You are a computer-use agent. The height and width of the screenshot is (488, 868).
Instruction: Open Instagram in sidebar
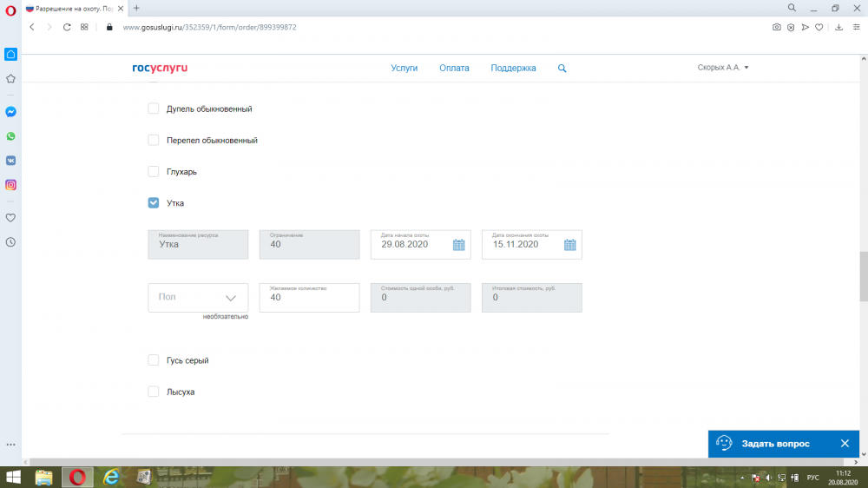tap(10, 185)
